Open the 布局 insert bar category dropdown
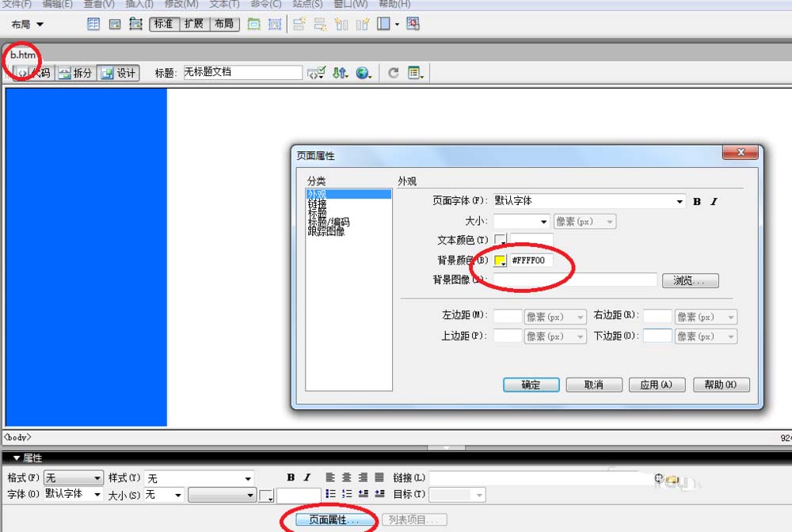The width and height of the screenshot is (792, 532). (27, 25)
